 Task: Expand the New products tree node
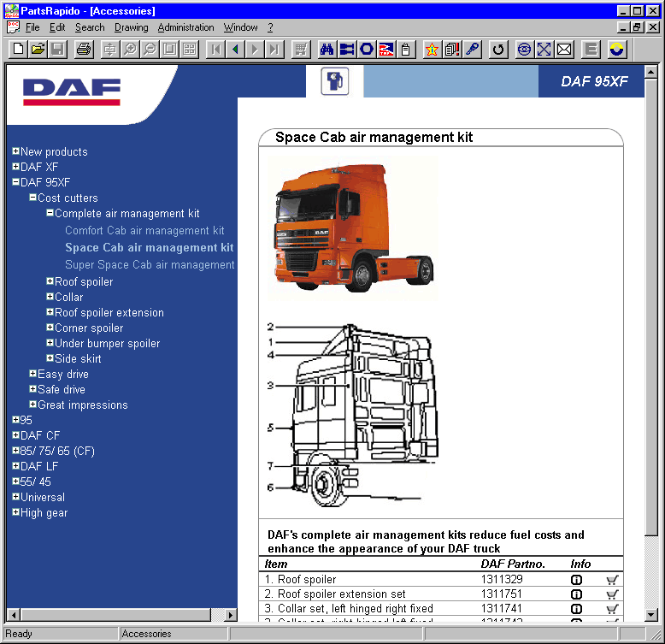pos(15,151)
